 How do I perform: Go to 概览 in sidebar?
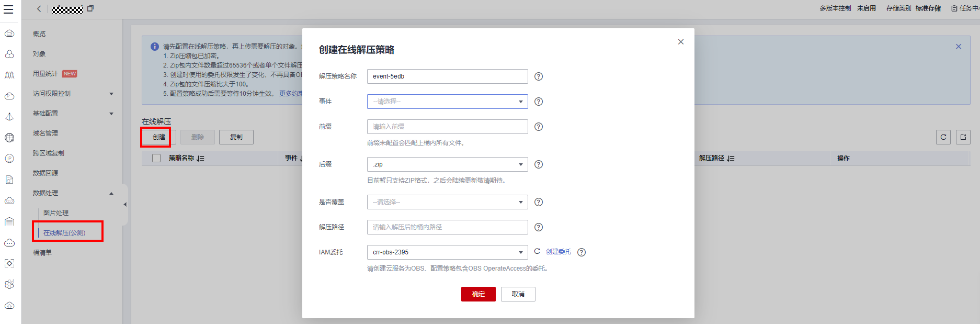pos(39,34)
